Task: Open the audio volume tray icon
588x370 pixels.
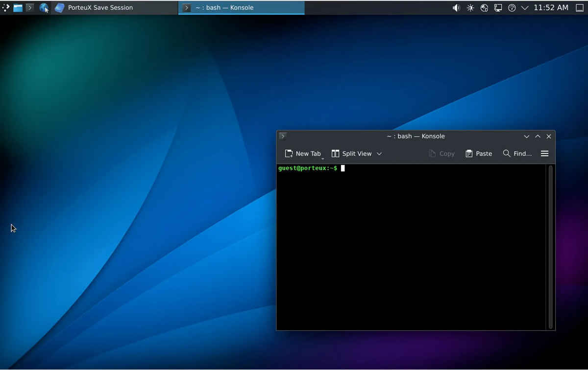Action: pos(456,8)
